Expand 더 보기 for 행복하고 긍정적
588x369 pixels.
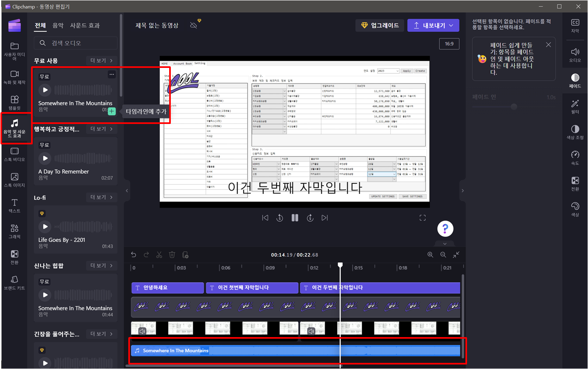click(x=102, y=129)
